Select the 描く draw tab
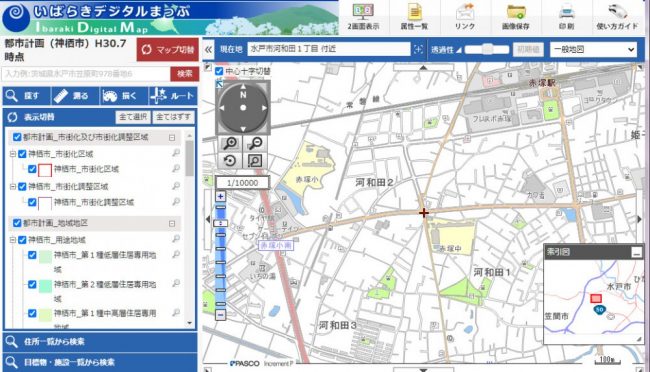This screenshot has height=372, width=650. tap(124, 96)
